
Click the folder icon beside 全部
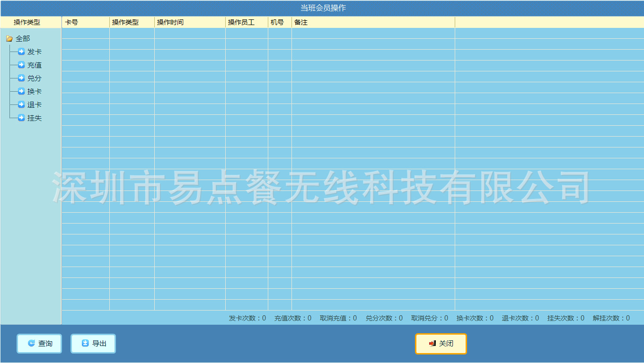pos(9,39)
